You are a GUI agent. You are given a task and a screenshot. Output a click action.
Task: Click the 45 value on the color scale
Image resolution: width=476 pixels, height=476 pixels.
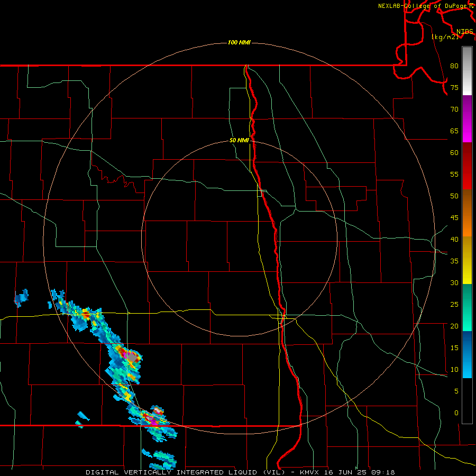(x=454, y=218)
